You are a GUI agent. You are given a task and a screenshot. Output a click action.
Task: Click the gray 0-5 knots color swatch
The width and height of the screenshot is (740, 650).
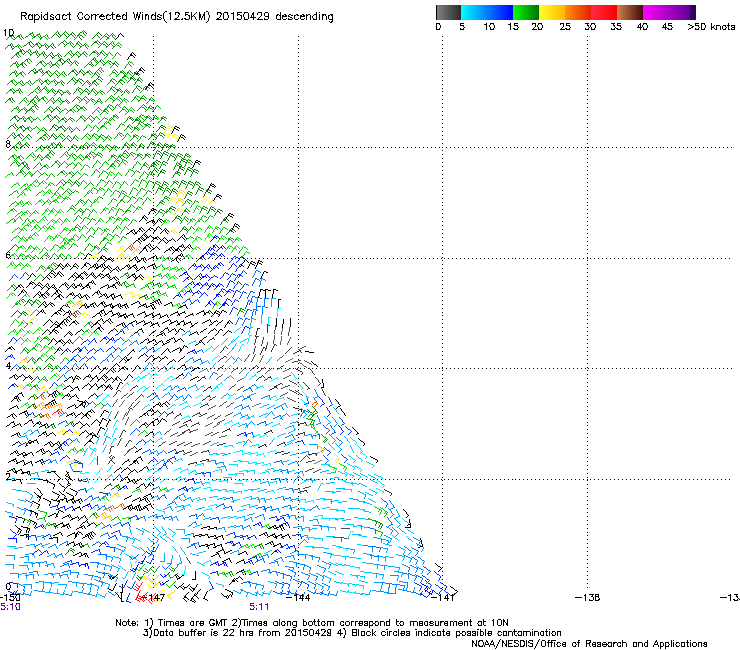[x=448, y=12]
